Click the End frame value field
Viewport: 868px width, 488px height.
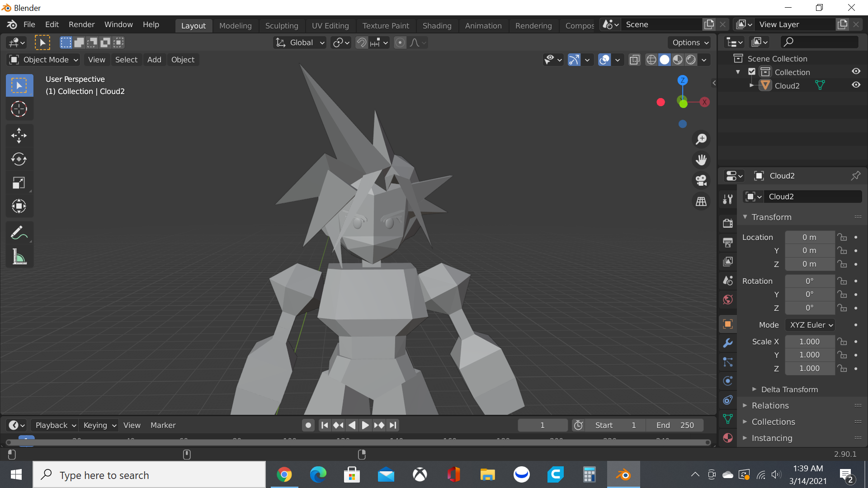point(675,425)
